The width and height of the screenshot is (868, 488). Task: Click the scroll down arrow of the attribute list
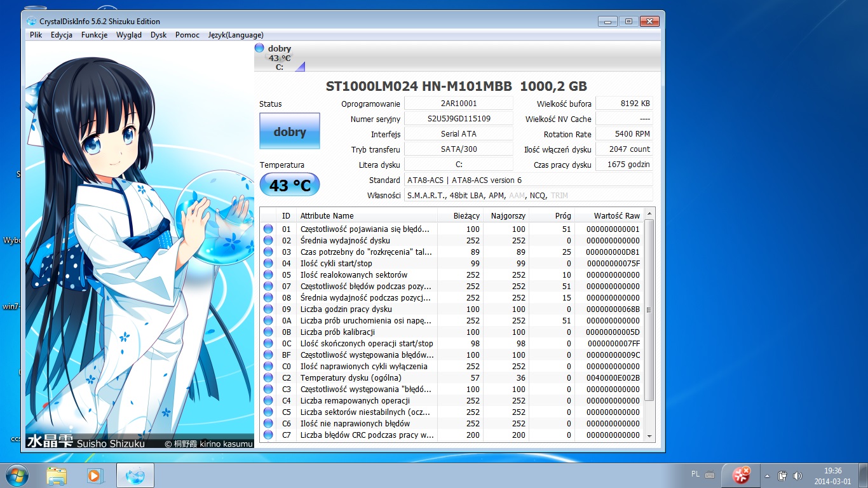tap(649, 436)
